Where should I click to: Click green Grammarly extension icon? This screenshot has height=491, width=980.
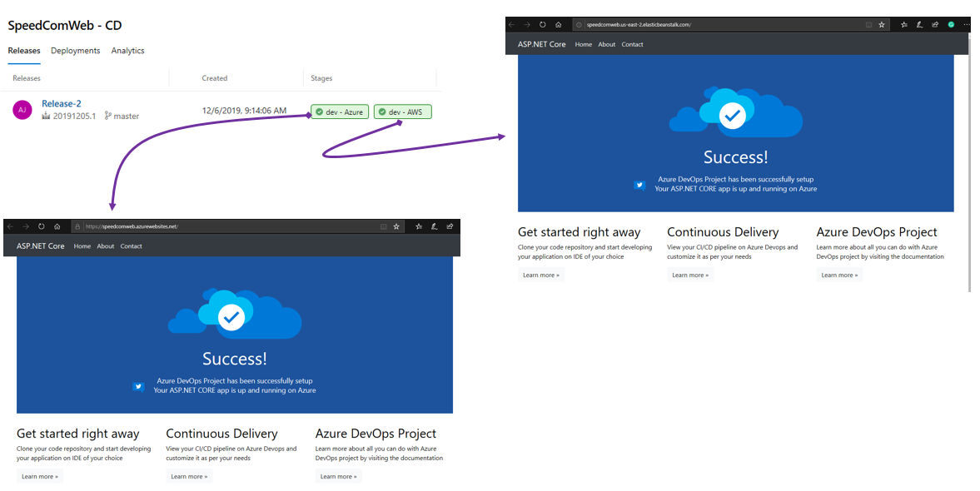coord(952,25)
